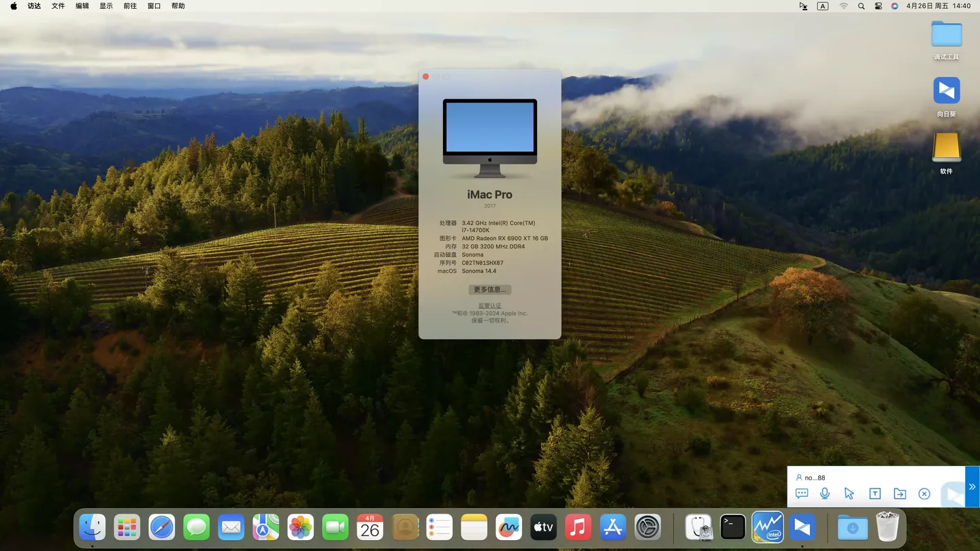Image resolution: width=980 pixels, height=551 pixels.
Task: Collapse the remote panel with the double chevron
Action: 972,486
